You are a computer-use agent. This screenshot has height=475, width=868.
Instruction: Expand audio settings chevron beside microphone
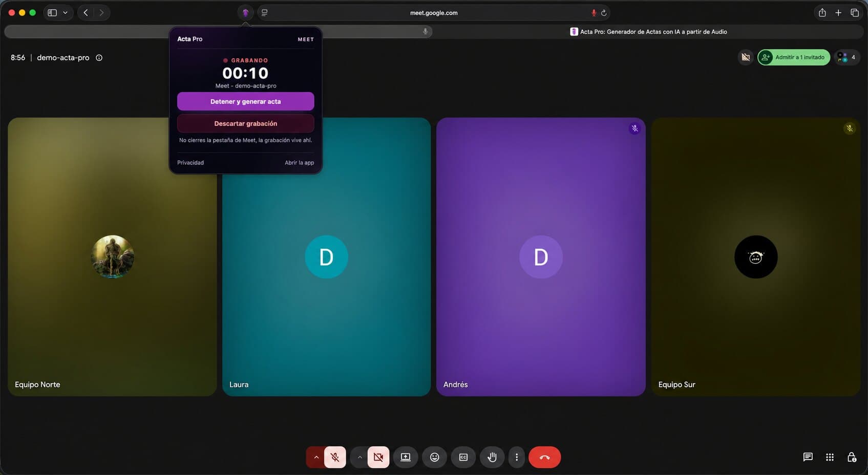coord(316,457)
